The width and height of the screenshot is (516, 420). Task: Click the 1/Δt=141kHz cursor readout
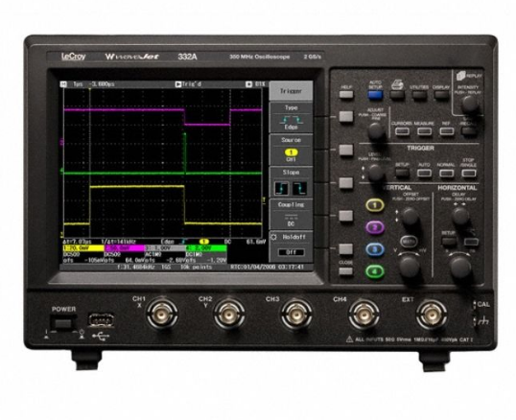tap(119, 242)
